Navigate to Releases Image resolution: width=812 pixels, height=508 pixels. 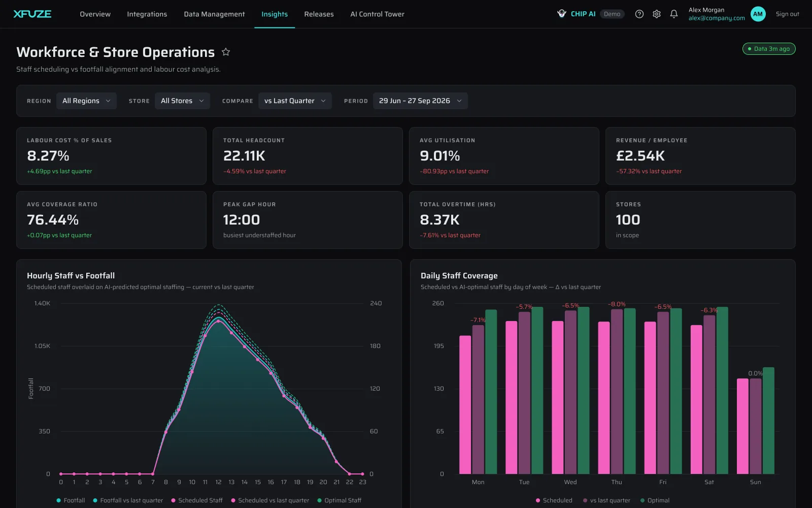tap(319, 14)
